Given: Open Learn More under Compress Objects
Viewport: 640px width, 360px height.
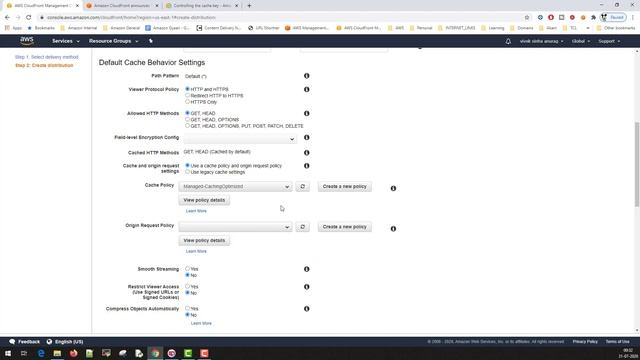Looking at the screenshot, I should click(201, 323).
